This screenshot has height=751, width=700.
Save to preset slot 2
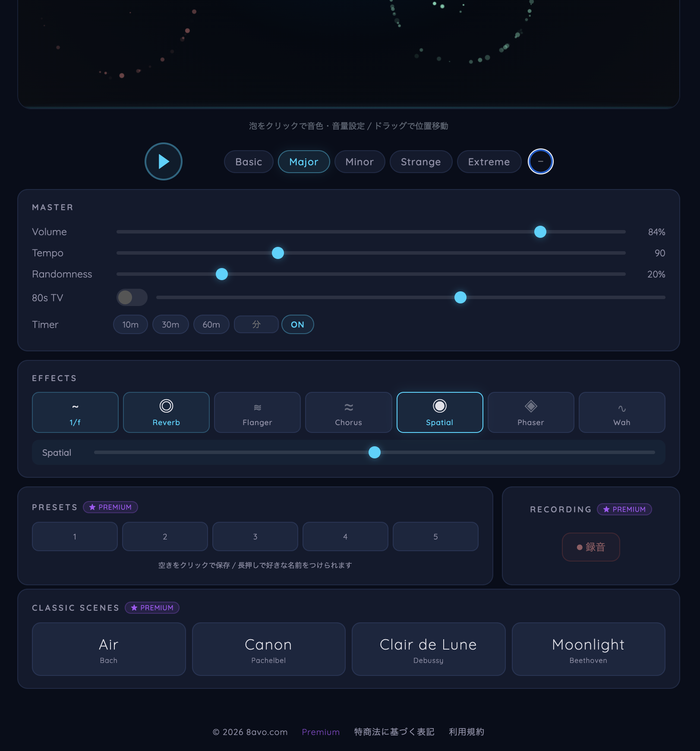[x=165, y=536]
